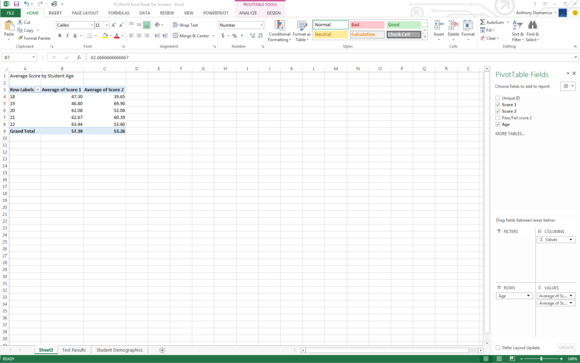Apply the Neutral cell style
This screenshot has width=580, height=363.
click(330, 34)
